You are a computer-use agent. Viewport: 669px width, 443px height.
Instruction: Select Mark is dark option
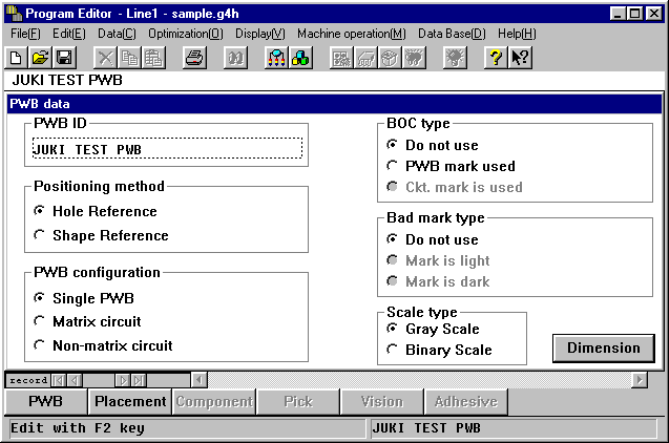(438, 282)
